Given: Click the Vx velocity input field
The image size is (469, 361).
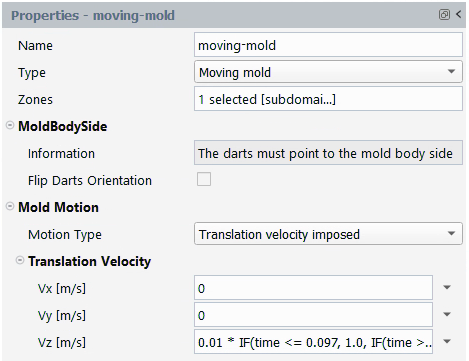Looking at the screenshot, I should (313, 288).
